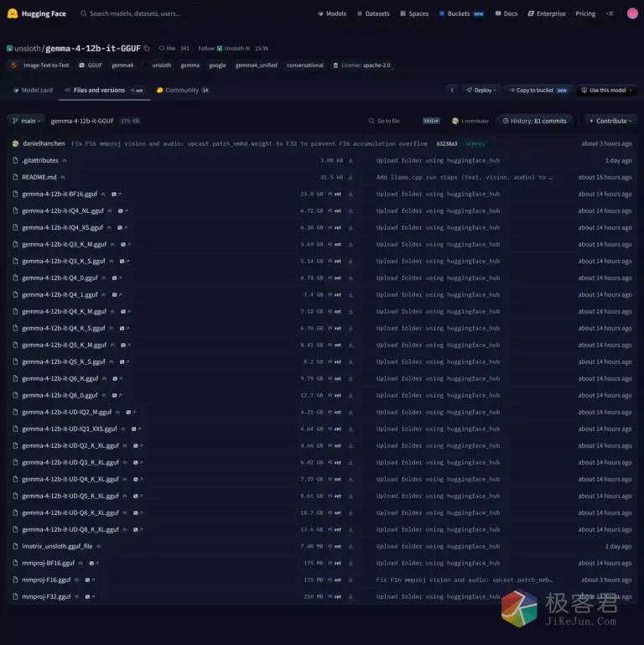Open gemma-4-12b-it-UD-Q3_K_XL.gguf file
The image size is (644, 645).
70,463
